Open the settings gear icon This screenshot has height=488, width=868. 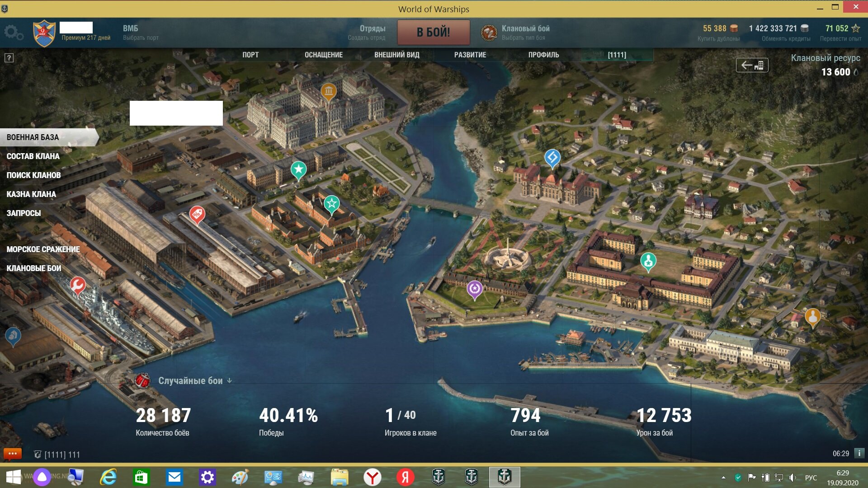coord(14,33)
